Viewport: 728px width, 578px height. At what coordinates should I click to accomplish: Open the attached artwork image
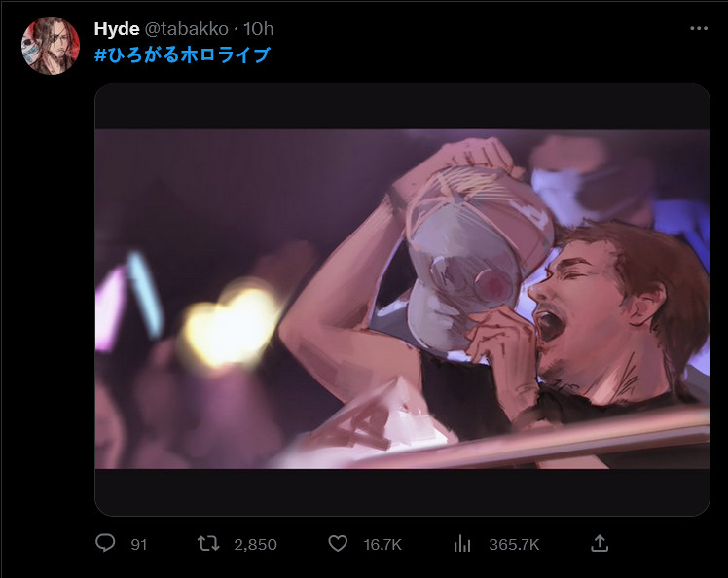(x=402, y=298)
